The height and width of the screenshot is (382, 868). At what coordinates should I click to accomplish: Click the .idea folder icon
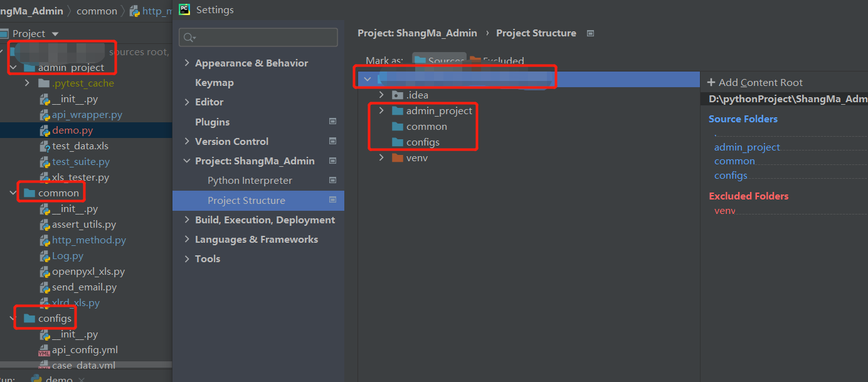click(x=397, y=95)
